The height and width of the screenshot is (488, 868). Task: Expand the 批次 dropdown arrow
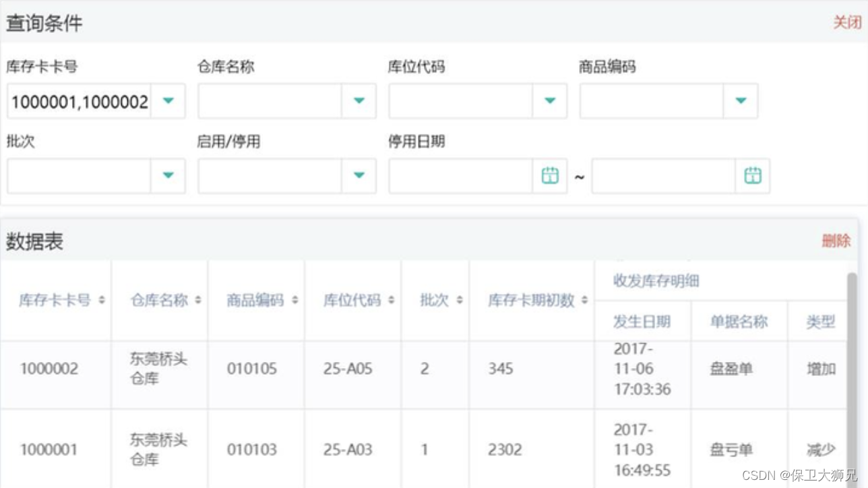click(x=168, y=176)
